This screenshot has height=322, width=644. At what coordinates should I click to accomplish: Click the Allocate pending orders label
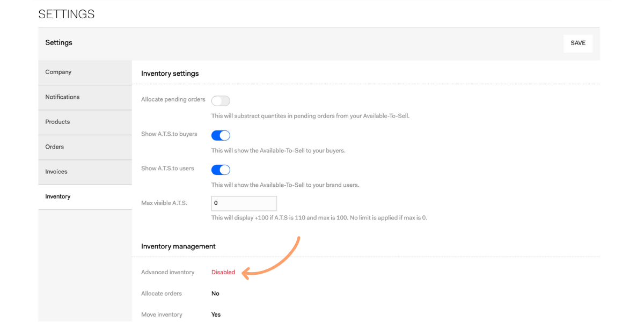173,100
